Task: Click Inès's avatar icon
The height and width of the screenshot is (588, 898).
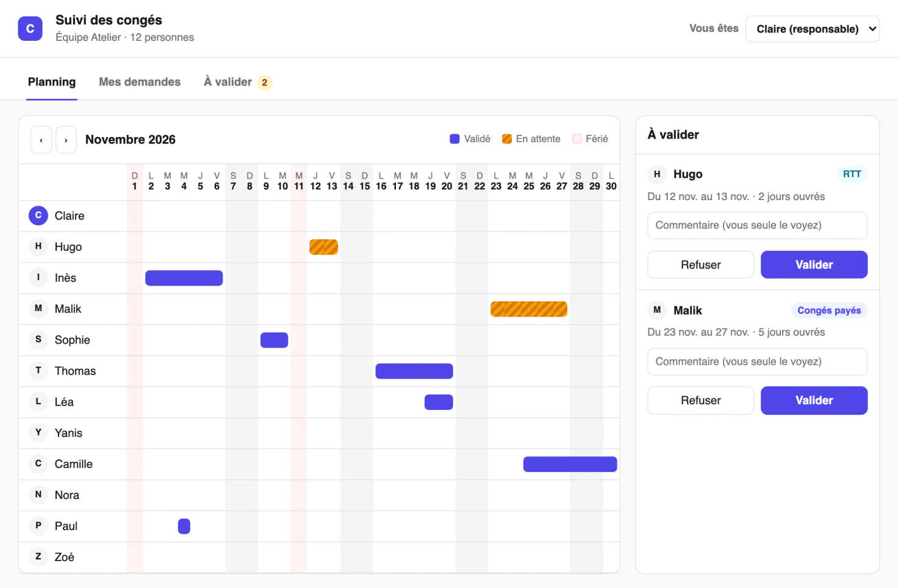Action: coord(38,278)
